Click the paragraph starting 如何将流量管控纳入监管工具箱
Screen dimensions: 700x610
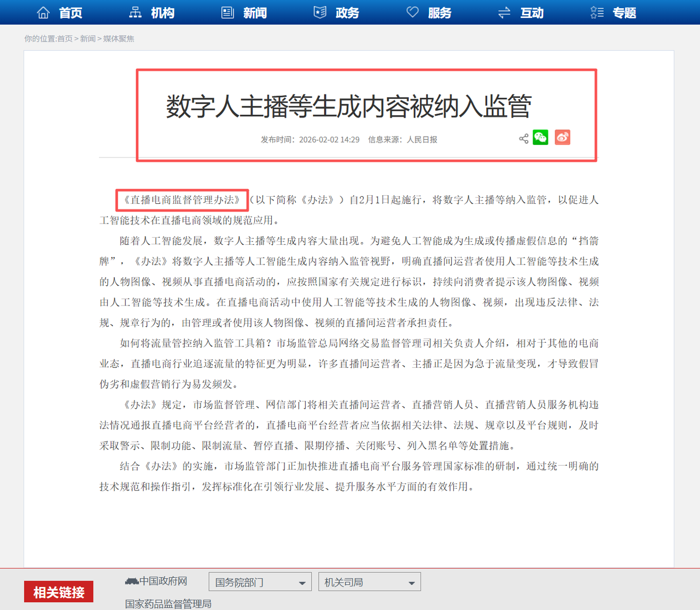coord(349,363)
